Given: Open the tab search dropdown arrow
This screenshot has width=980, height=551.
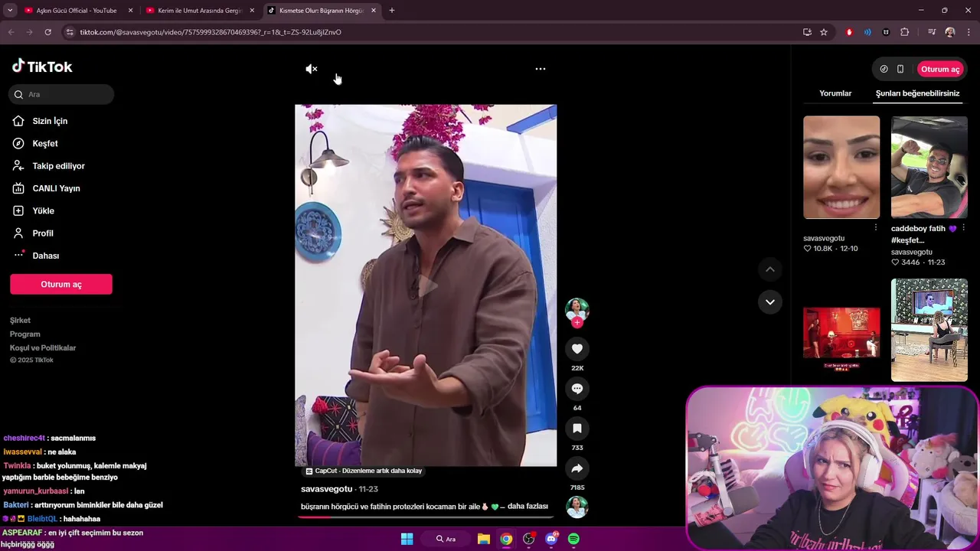Looking at the screenshot, I should 10,11.
